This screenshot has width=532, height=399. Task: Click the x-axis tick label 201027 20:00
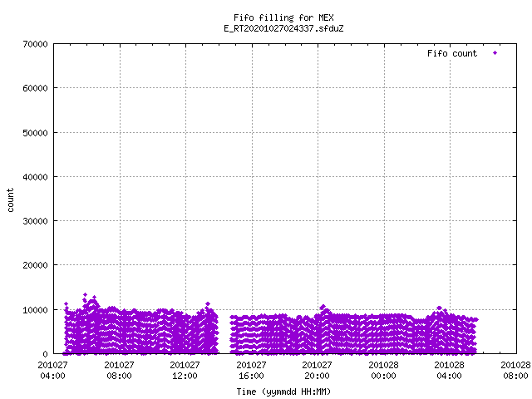coord(318,370)
